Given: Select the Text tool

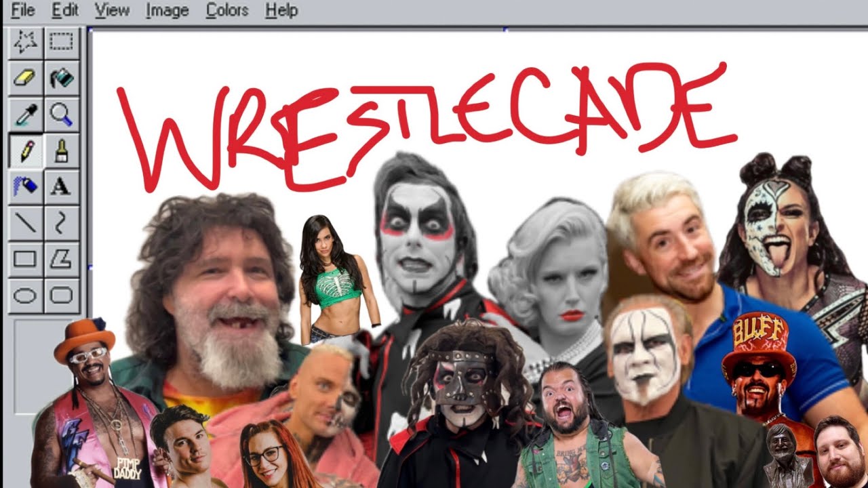Looking at the screenshot, I should point(62,186).
